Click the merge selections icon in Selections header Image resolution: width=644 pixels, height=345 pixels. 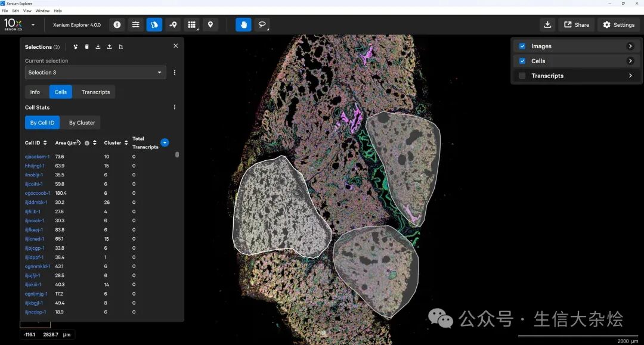pos(76,46)
